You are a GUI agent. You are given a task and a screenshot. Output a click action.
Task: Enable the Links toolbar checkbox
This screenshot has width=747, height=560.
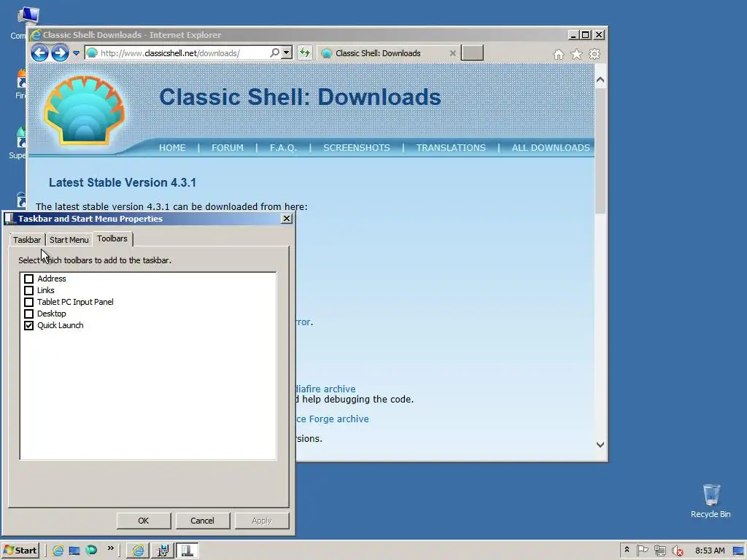(28, 290)
